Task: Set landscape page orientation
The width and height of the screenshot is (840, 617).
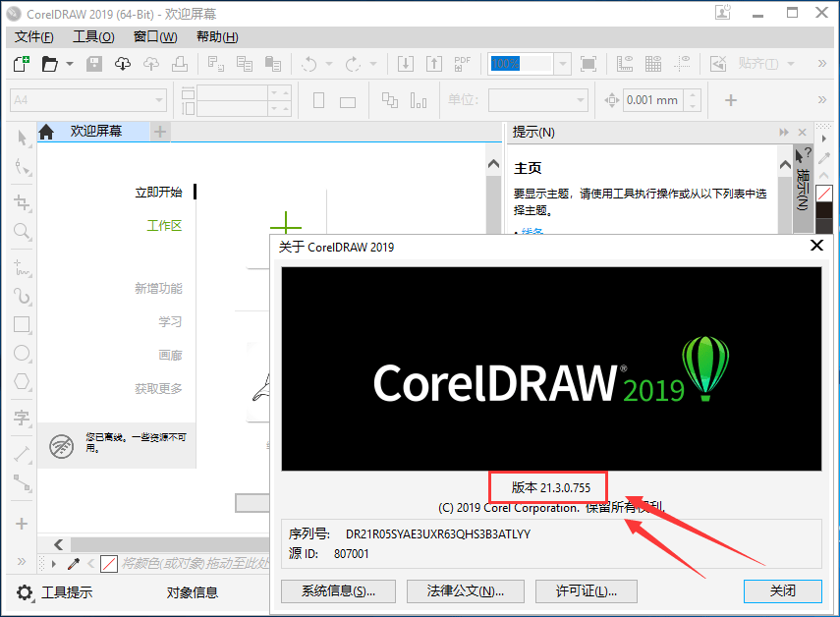Action: (348, 102)
